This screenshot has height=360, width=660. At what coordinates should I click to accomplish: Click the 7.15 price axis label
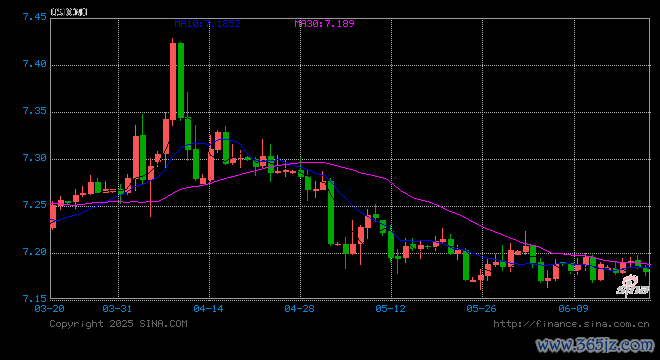click(35, 299)
